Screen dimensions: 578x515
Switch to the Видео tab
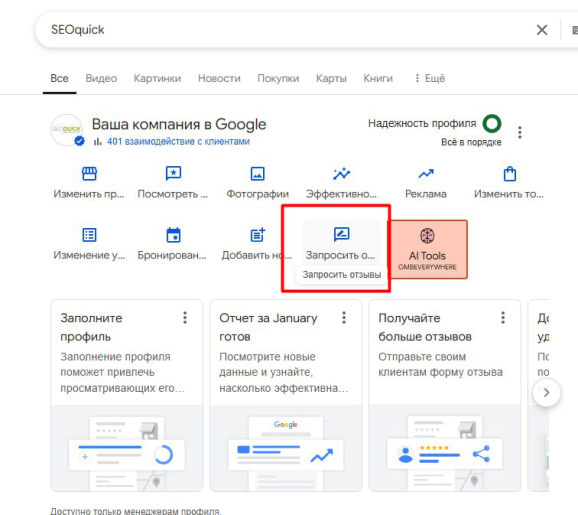[x=101, y=79]
